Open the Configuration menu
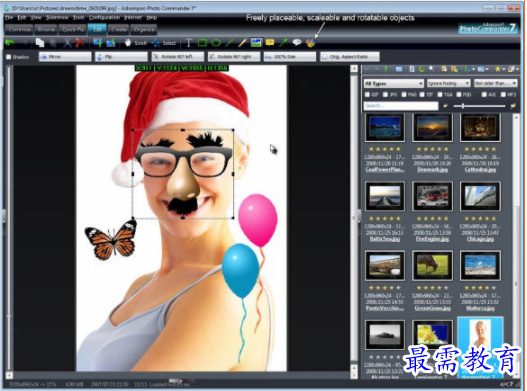This screenshot has width=527, height=391. click(104, 17)
